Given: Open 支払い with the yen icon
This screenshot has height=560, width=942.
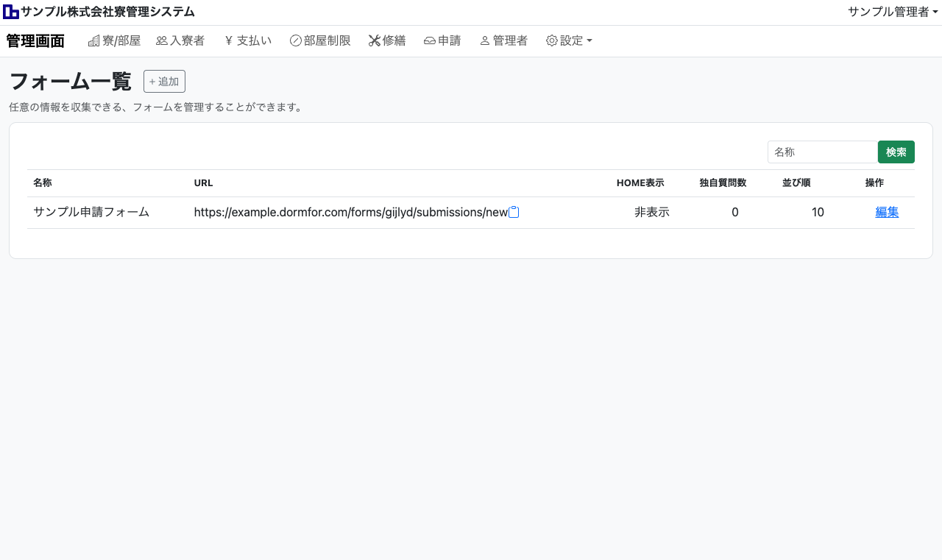Looking at the screenshot, I should click(x=229, y=41).
